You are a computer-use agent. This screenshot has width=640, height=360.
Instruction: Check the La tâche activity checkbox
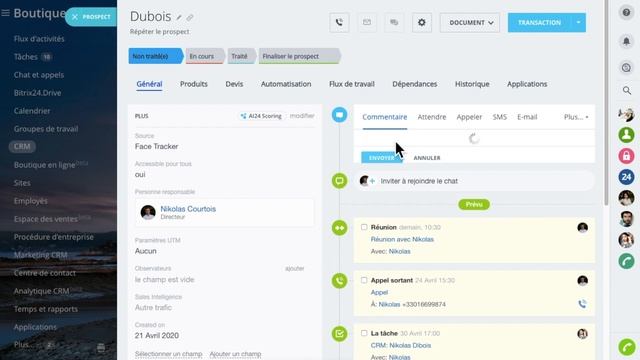[364, 333]
